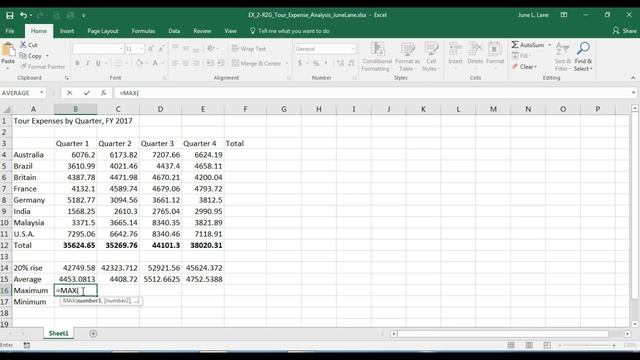This screenshot has height=360, width=640.
Task: Click U.S.A. Quarter 1 value 7295.06
Action: [76, 234]
